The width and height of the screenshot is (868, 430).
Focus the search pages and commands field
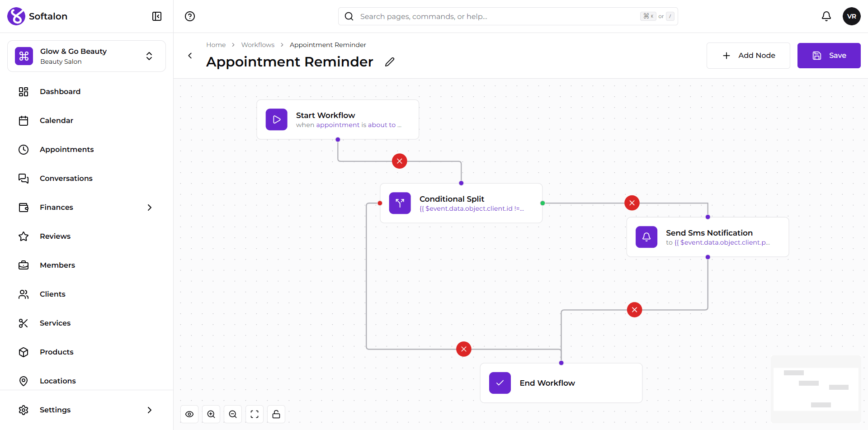[508, 16]
